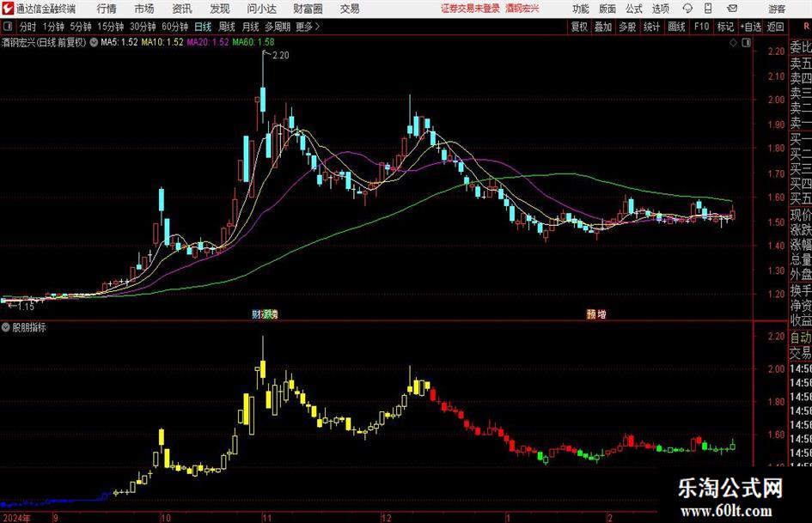The height and width of the screenshot is (523, 812).
Task: Click the 标记 mark button
Action: click(x=725, y=27)
